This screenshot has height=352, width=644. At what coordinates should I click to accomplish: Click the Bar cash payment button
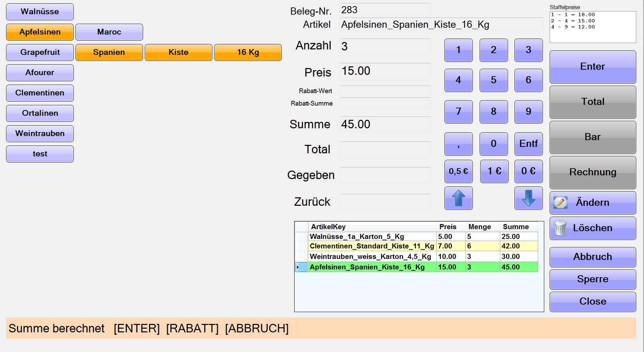(x=593, y=137)
